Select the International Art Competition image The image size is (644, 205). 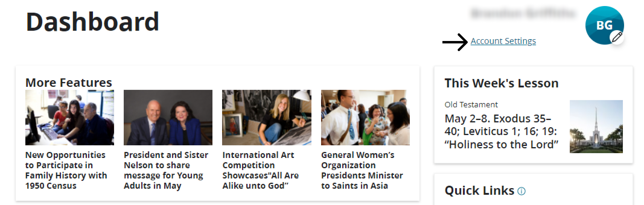(267, 118)
